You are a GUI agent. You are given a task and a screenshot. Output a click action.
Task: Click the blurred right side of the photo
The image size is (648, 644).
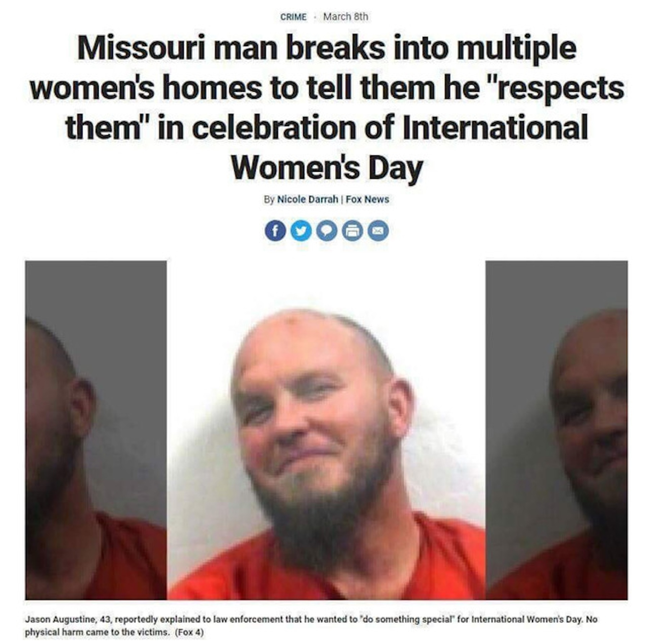[x=557, y=430]
